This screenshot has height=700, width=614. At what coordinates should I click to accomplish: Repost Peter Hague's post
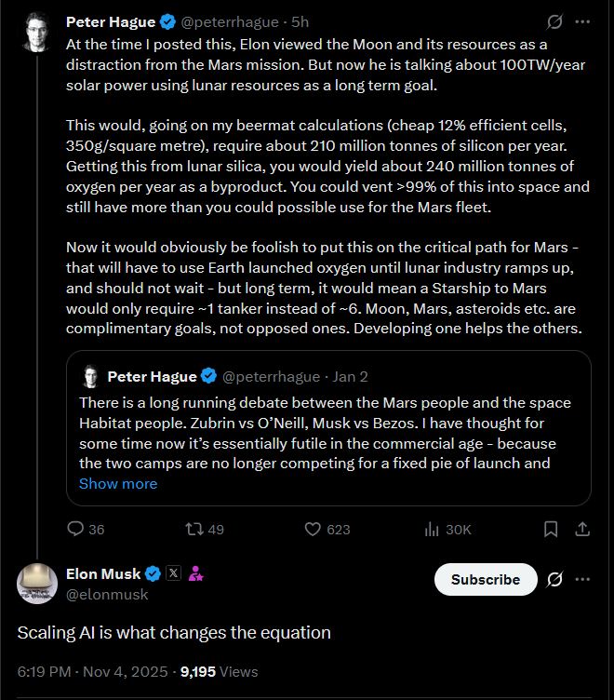pyautogui.click(x=194, y=529)
